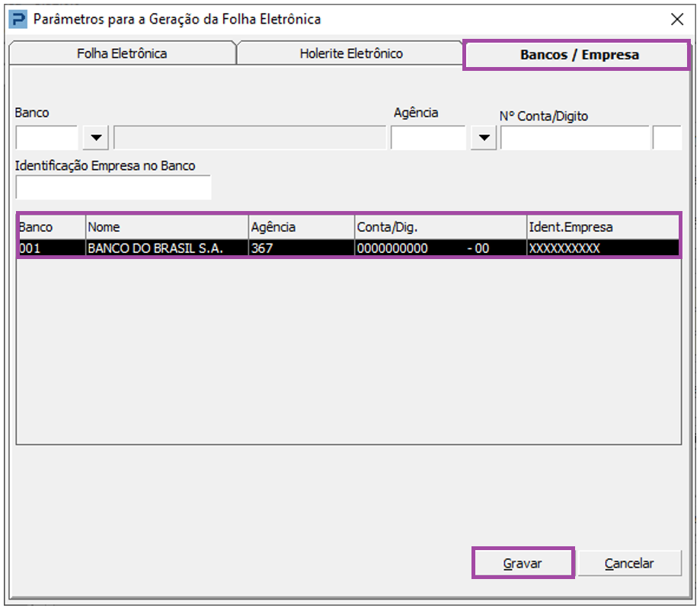
Task: Focus the Agência input field
Action: click(428, 138)
